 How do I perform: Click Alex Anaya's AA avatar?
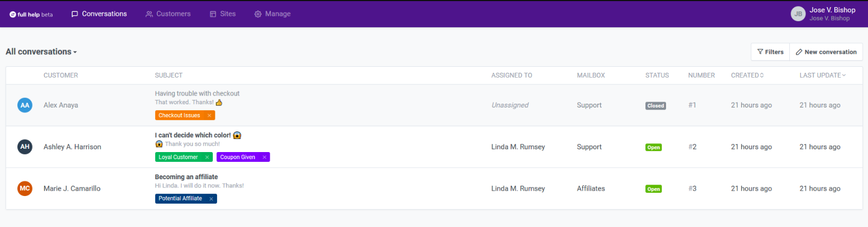25,105
